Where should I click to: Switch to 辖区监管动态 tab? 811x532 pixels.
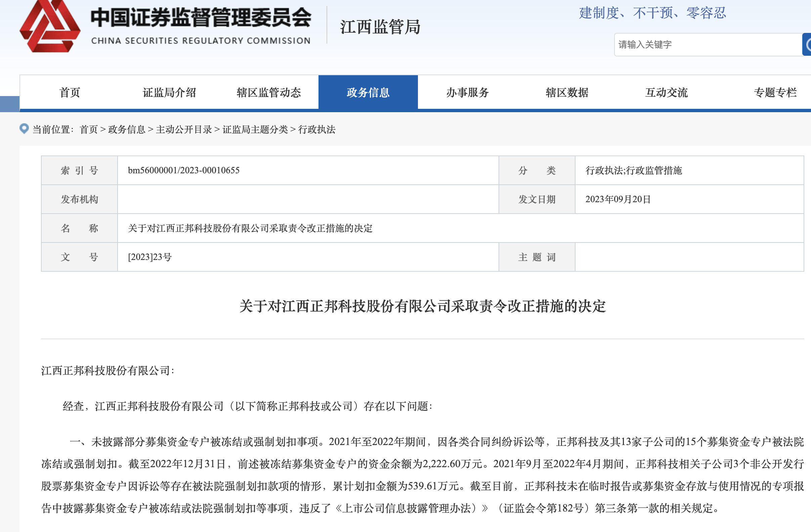click(x=268, y=93)
